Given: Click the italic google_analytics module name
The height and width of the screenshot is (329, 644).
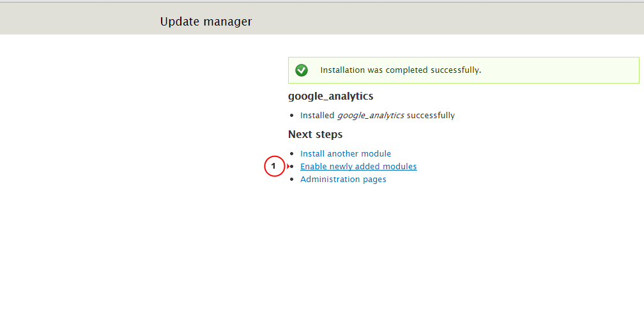Looking at the screenshot, I should point(371,116).
